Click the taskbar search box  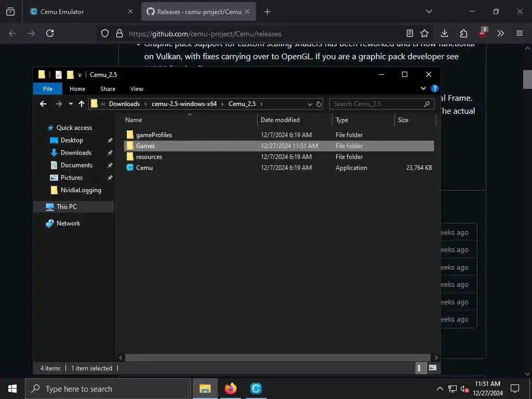coord(108,389)
